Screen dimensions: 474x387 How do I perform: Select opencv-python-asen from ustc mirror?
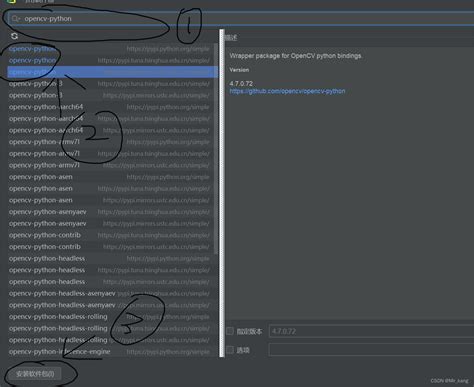[x=112, y=200]
